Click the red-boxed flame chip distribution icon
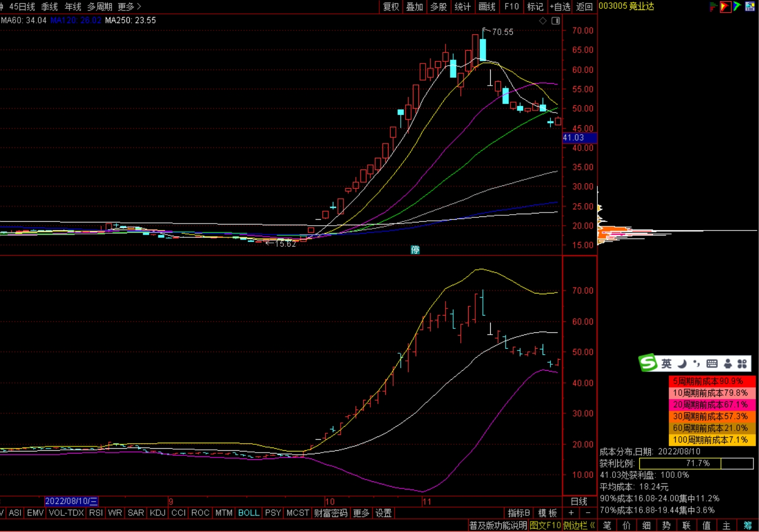The image size is (759, 532). 725,7
